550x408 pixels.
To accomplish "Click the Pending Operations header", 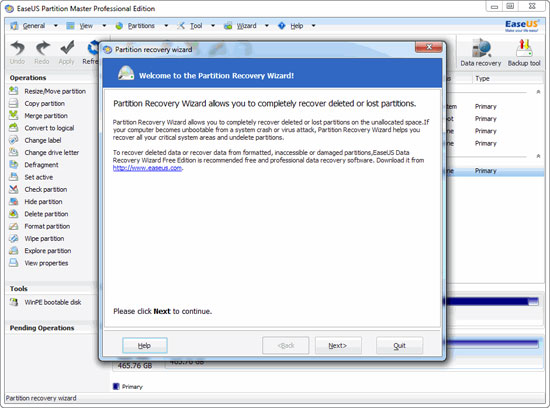I will (x=42, y=328).
